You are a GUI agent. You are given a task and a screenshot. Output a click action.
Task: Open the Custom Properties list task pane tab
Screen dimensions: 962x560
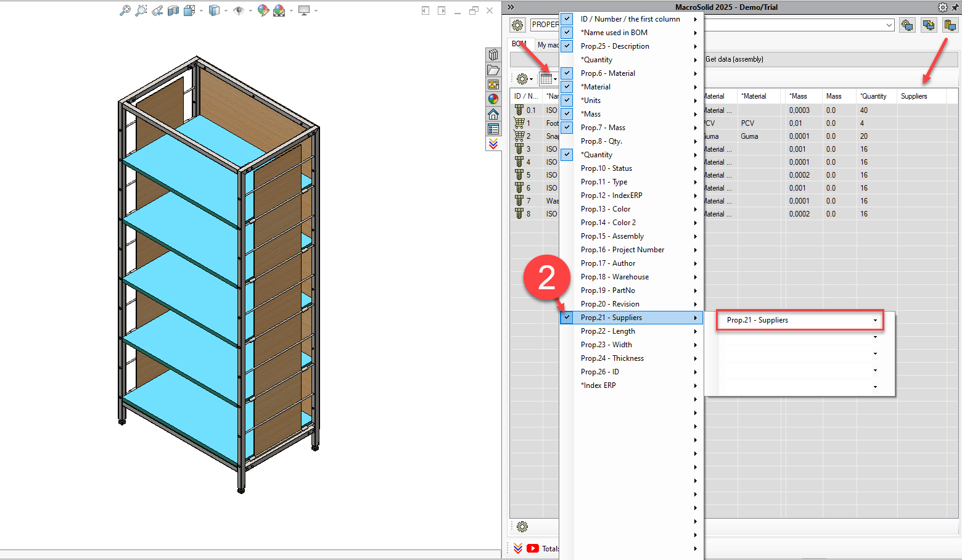pyautogui.click(x=493, y=129)
